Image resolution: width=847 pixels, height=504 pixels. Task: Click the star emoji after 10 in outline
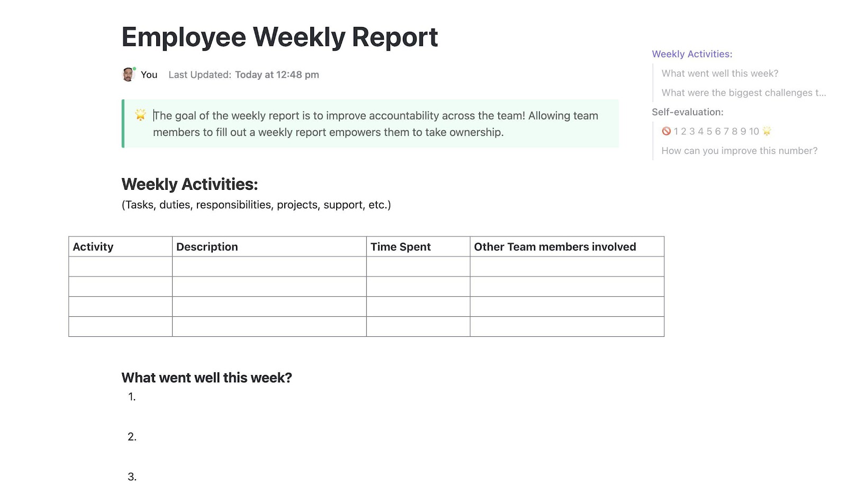(x=767, y=131)
